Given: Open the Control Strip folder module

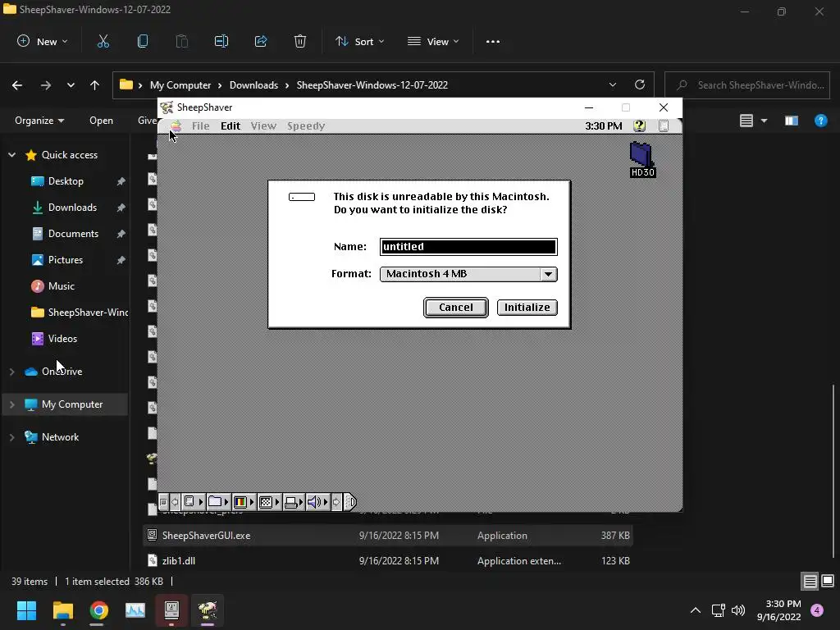Looking at the screenshot, I should 218,502.
